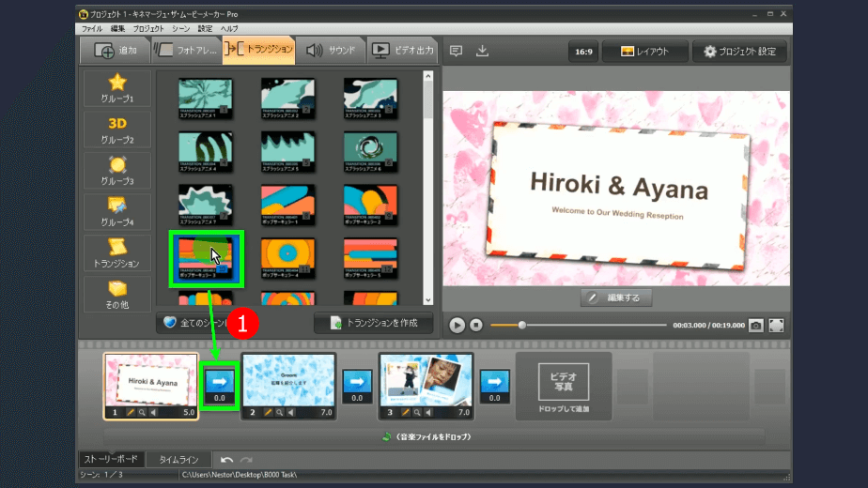Image resolution: width=868 pixels, height=488 pixels.
Task: Open the comment bubble icon in toolbar
Action: click(x=456, y=51)
